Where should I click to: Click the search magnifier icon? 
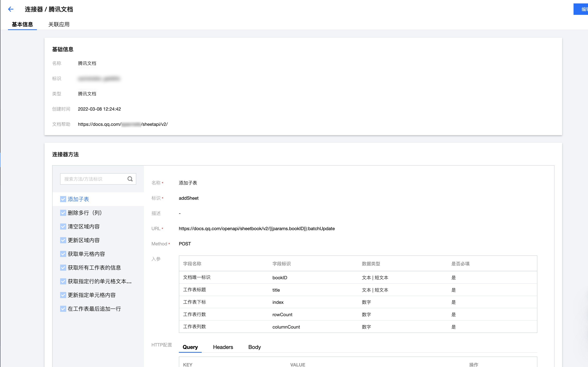point(130,179)
